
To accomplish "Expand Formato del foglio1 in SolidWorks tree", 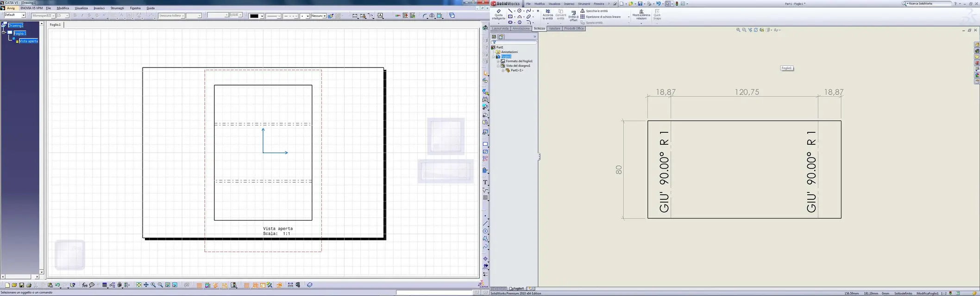I will 498,61.
